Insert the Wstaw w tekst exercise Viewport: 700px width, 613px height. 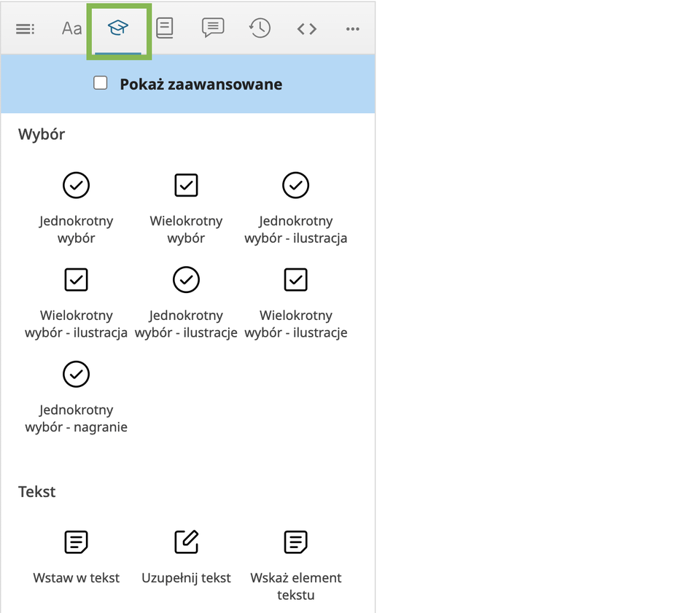click(x=77, y=542)
